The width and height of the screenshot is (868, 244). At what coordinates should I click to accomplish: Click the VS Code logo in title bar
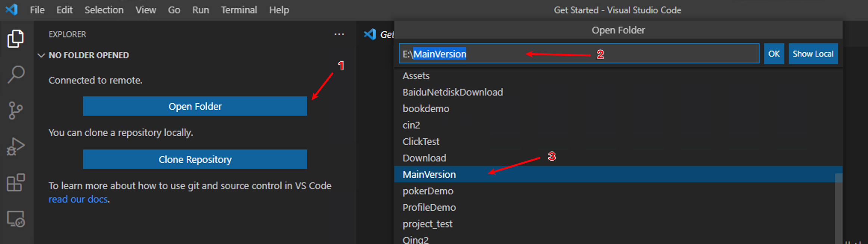12,9
